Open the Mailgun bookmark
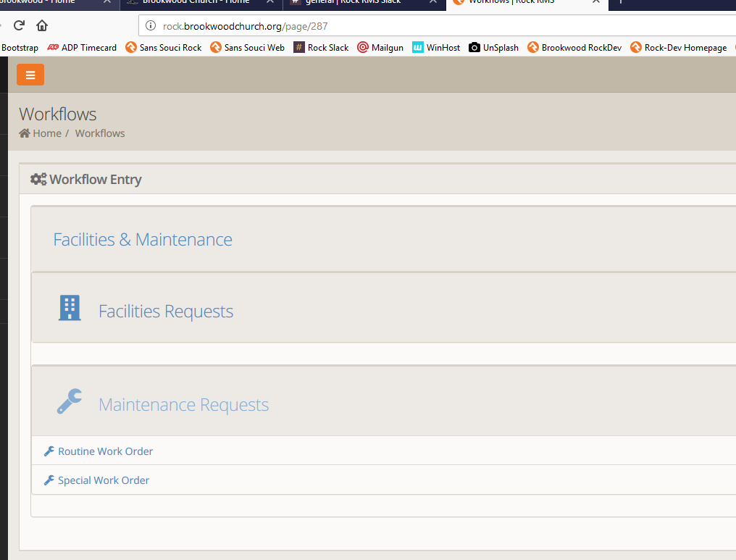The image size is (736, 560). [380, 48]
